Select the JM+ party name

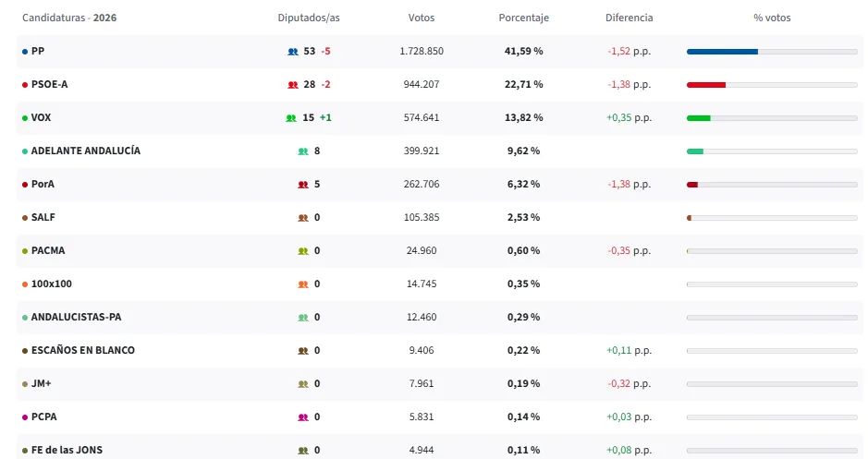pyautogui.click(x=41, y=383)
